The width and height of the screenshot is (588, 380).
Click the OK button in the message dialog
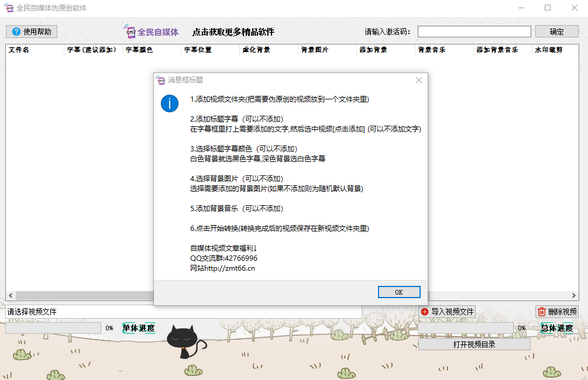point(399,292)
